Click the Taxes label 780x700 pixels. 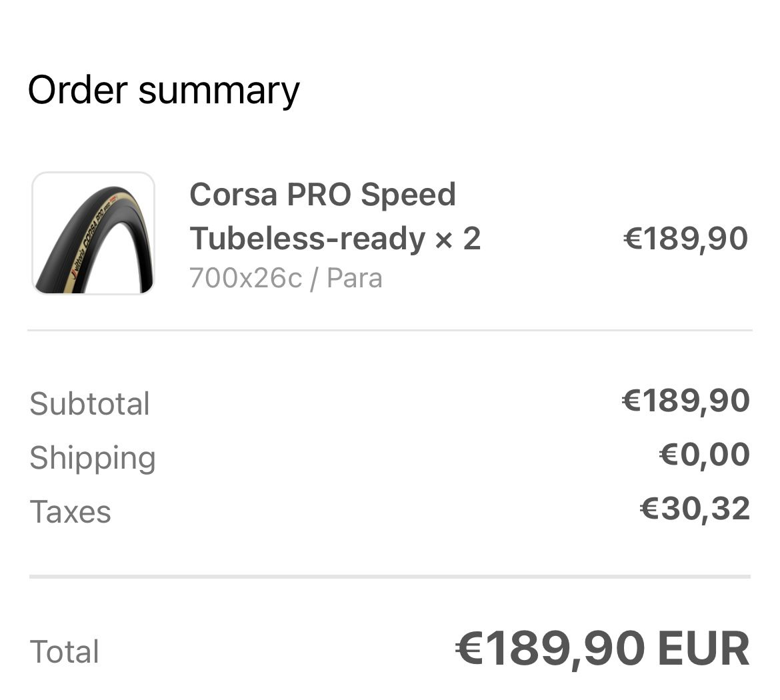tap(71, 512)
